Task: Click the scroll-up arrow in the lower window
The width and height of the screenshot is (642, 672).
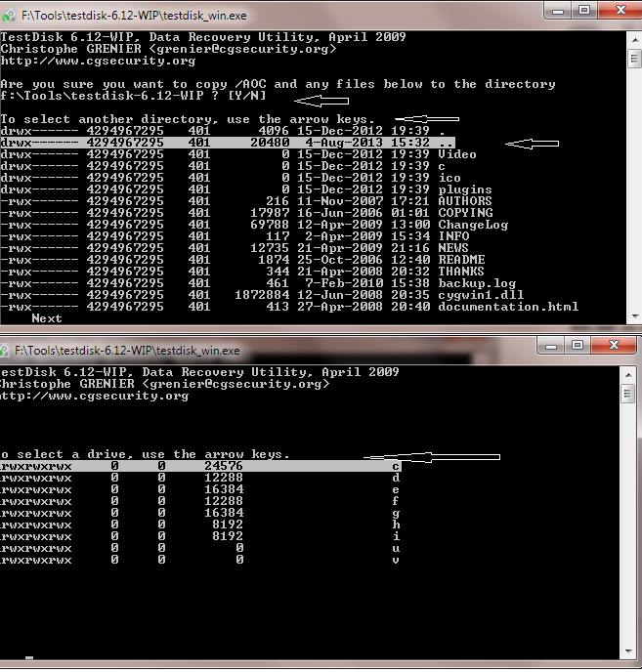Action: click(x=628, y=375)
